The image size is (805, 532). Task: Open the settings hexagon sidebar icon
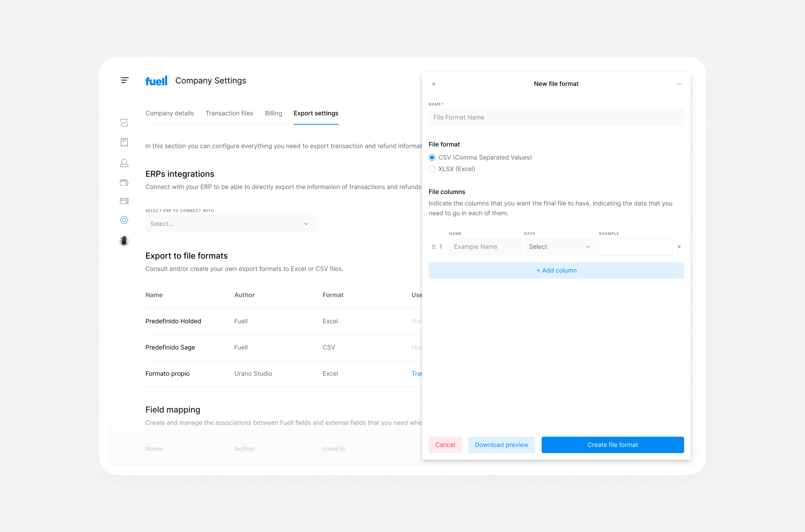tap(124, 220)
